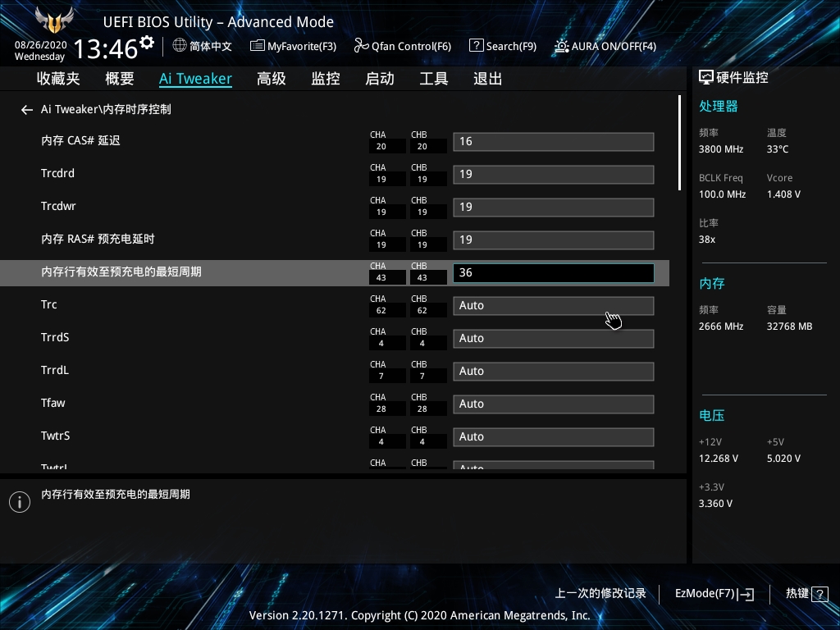This screenshot has width=840, height=630.
Task: Click the 简体中文 language label
Action: (211, 46)
